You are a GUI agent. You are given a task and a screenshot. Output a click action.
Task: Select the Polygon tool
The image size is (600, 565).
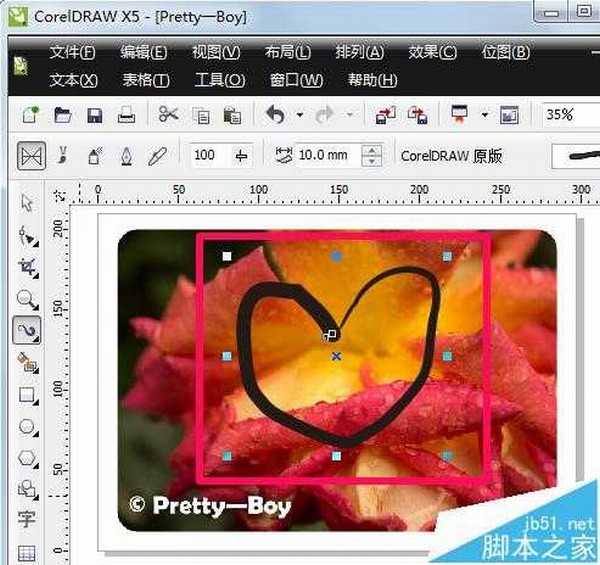(x=27, y=459)
